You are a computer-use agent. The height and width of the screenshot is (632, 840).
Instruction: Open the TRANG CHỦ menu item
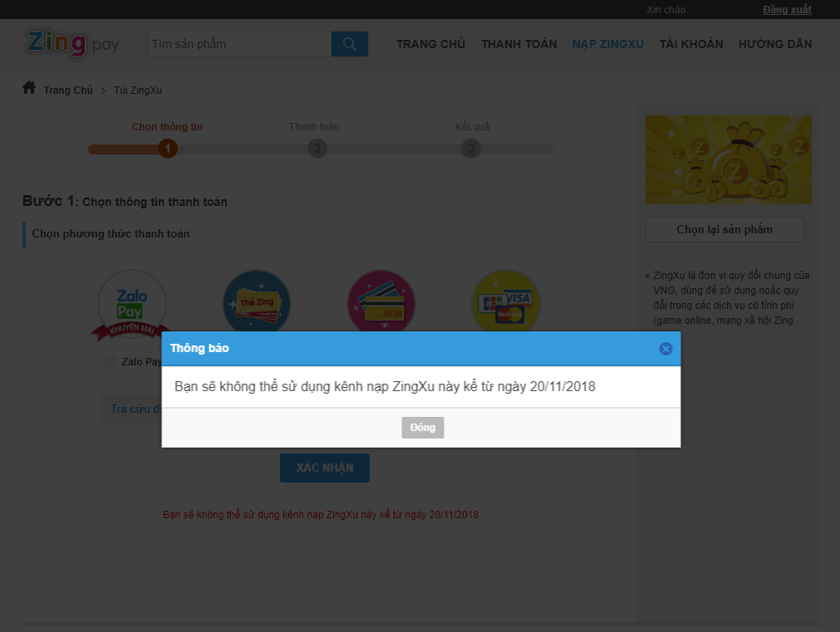[430, 44]
